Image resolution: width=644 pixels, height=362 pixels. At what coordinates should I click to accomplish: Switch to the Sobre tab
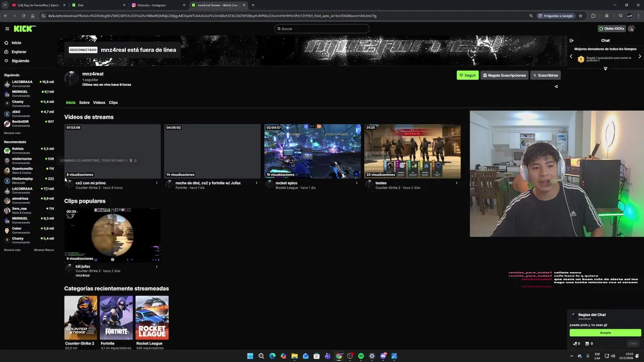click(84, 103)
